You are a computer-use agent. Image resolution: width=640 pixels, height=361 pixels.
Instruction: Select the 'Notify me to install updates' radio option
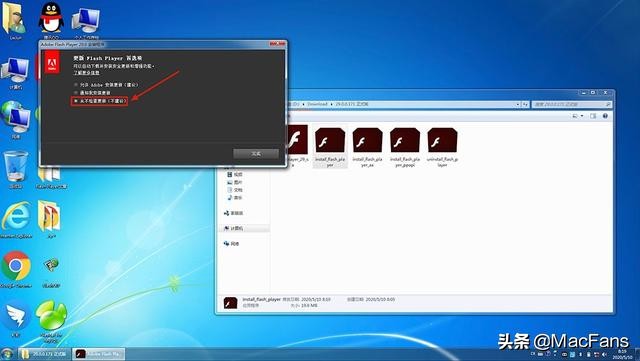(x=76, y=93)
